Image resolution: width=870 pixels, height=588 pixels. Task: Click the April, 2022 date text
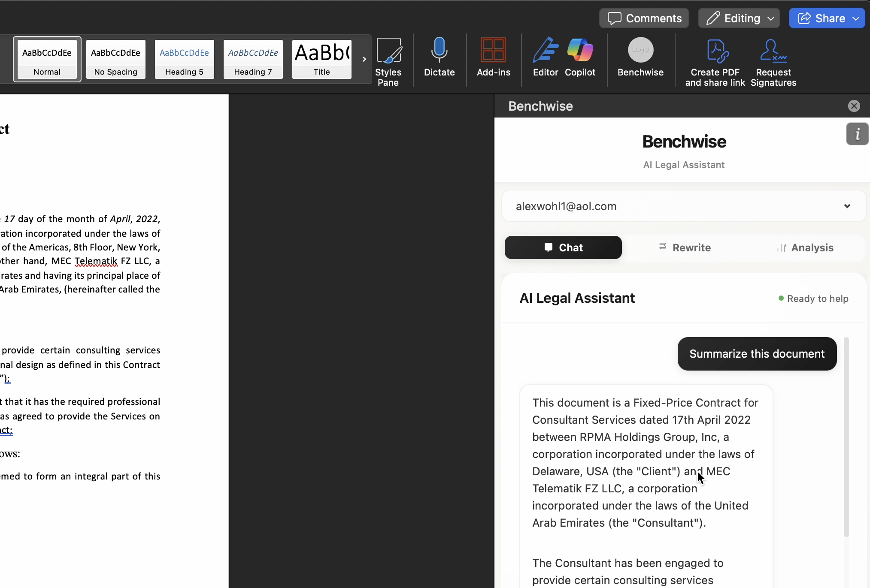(x=135, y=219)
